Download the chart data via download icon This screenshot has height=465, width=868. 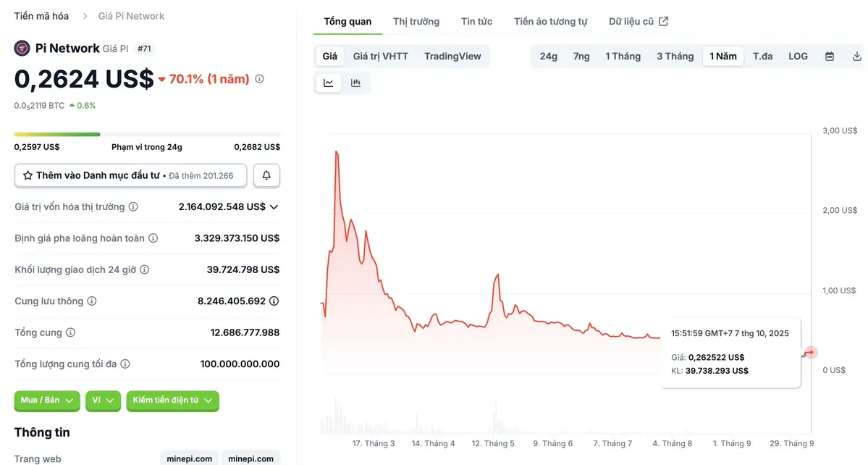[857, 55]
